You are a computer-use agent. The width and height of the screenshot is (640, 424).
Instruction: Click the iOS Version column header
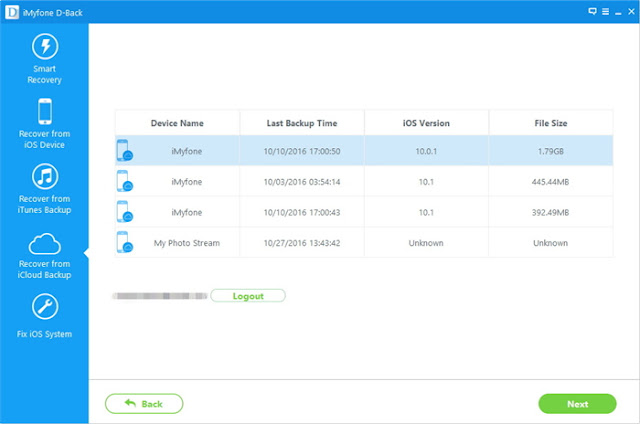[x=426, y=123]
